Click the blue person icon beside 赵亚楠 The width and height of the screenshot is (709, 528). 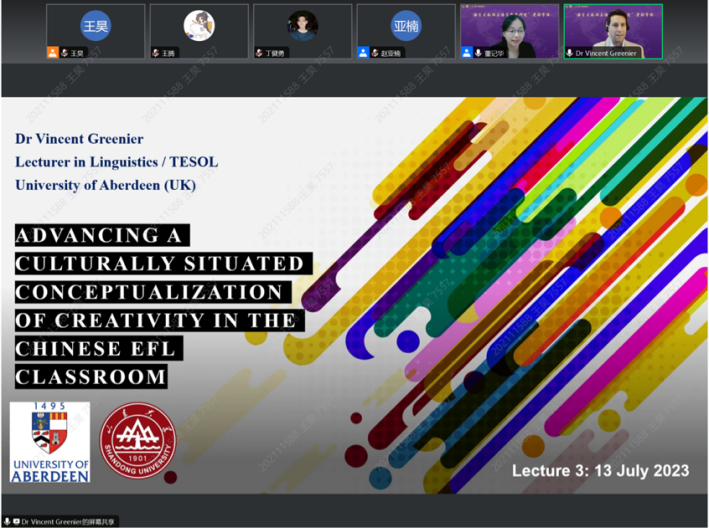364,53
